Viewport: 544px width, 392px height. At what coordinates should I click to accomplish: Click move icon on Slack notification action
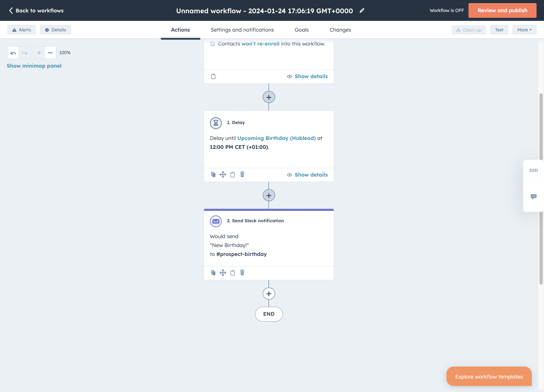click(223, 273)
